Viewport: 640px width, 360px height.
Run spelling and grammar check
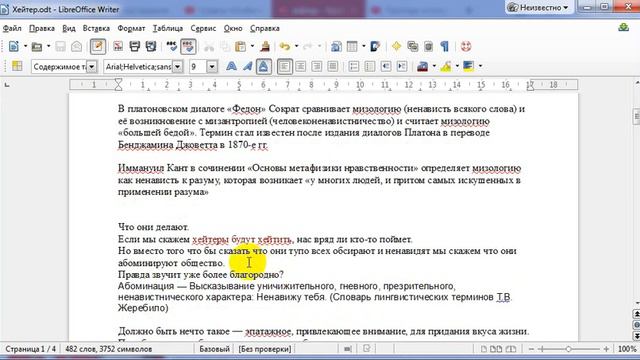[x=171, y=47]
